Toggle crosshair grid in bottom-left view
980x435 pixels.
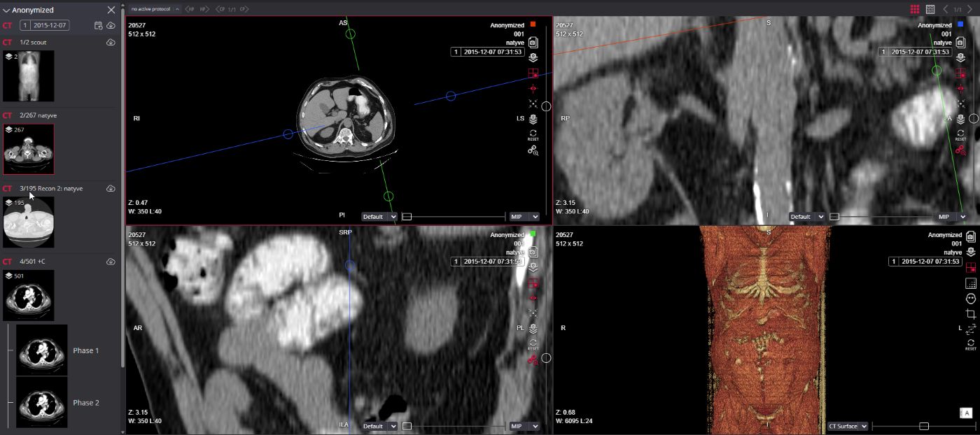click(x=533, y=283)
